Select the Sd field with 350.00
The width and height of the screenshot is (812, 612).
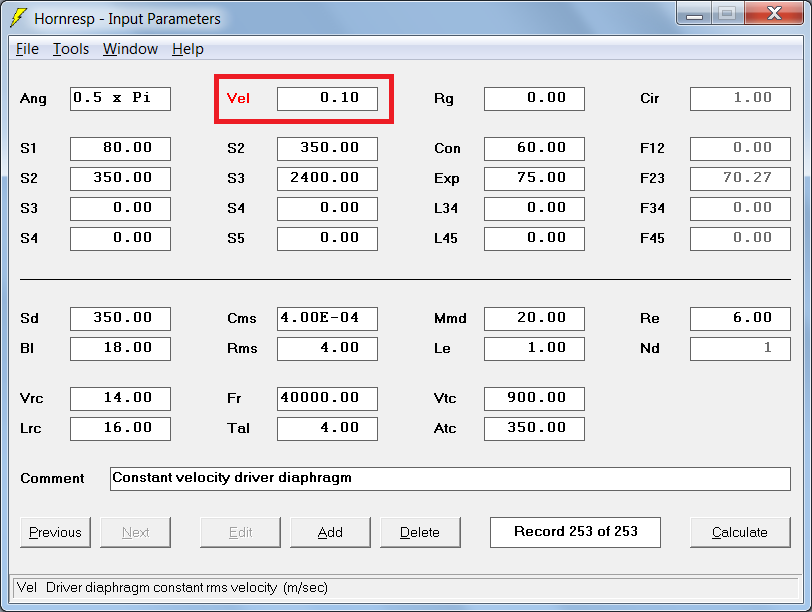tap(120, 318)
